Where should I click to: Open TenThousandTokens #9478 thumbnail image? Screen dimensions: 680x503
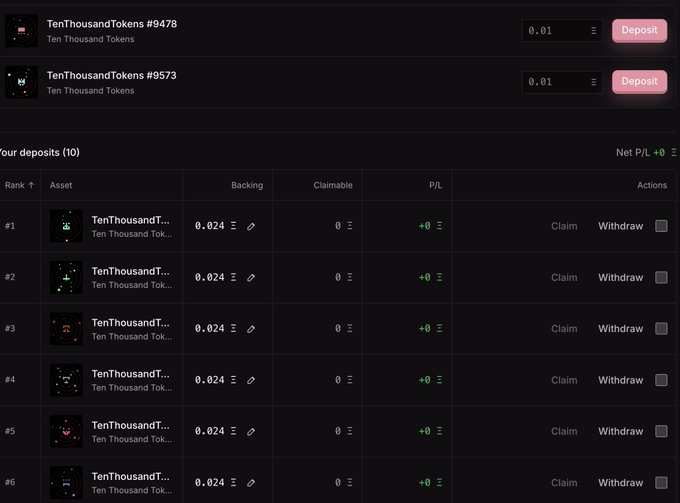21,31
